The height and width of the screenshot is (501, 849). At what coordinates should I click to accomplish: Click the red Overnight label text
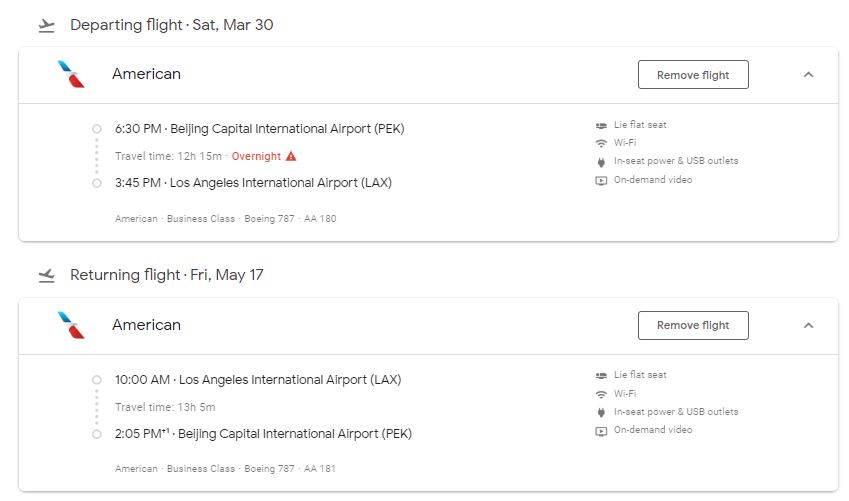[256, 157]
